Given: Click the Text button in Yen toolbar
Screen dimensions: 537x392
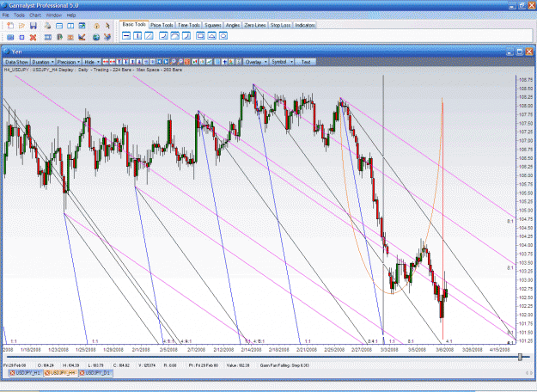Looking at the screenshot, I should tap(306, 62).
